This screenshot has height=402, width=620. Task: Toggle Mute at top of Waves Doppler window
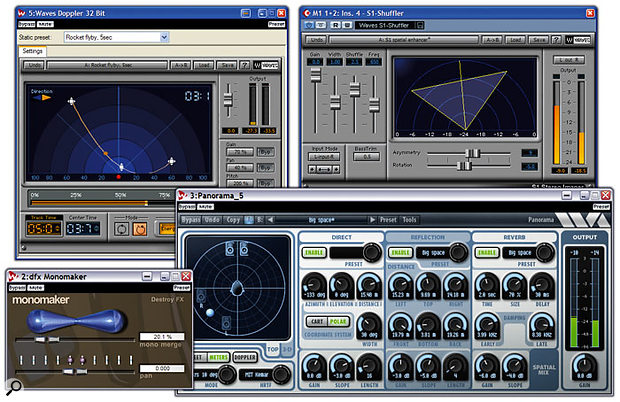[x=45, y=24]
